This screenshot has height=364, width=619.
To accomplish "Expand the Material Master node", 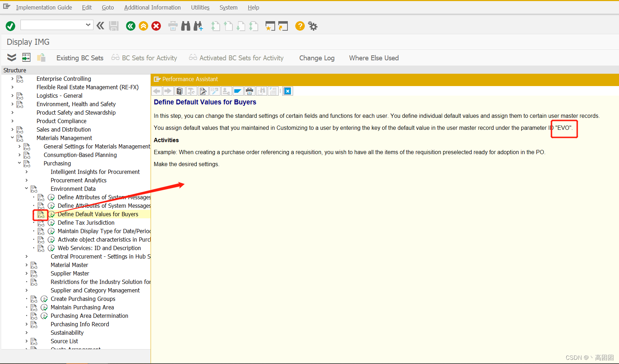I will pyautogui.click(x=26, y=265).
